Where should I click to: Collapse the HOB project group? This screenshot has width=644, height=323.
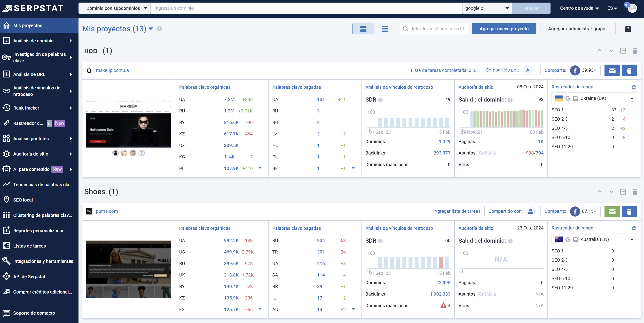click(x=623, y=51)
